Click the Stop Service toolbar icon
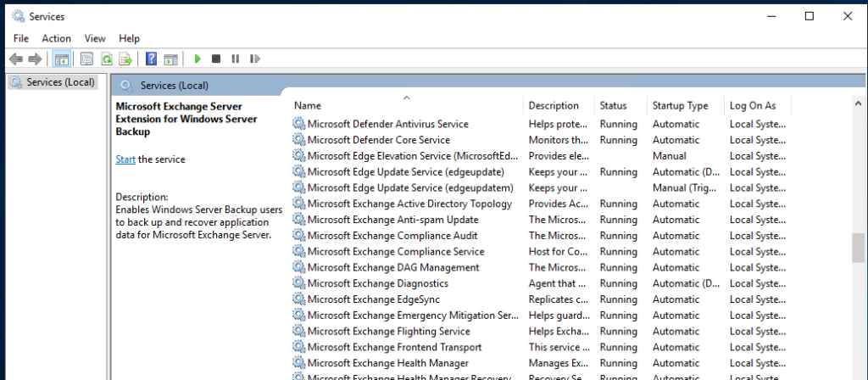 click(216, 59)
